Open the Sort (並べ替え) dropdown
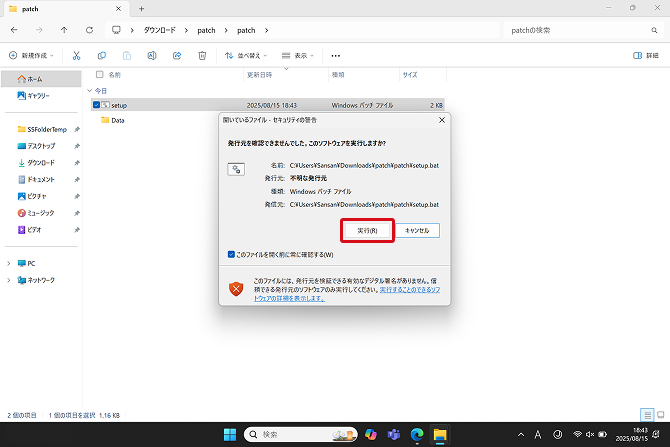This screenshot has height=447, width=670. click(x=246, y=56)
